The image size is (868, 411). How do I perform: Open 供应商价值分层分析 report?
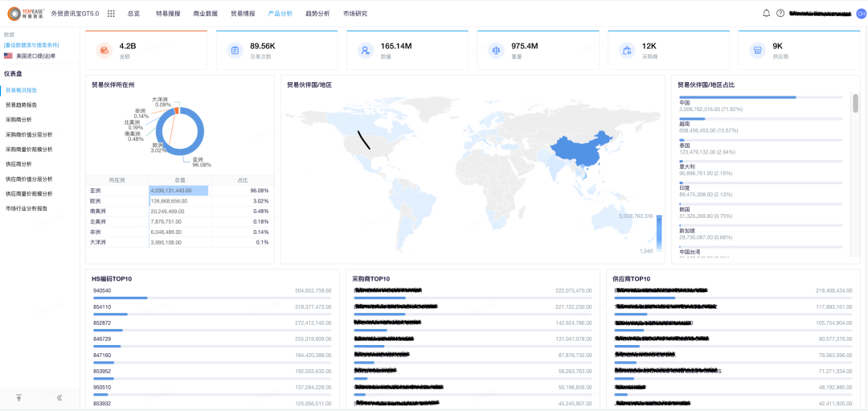(x=29, y=179)
